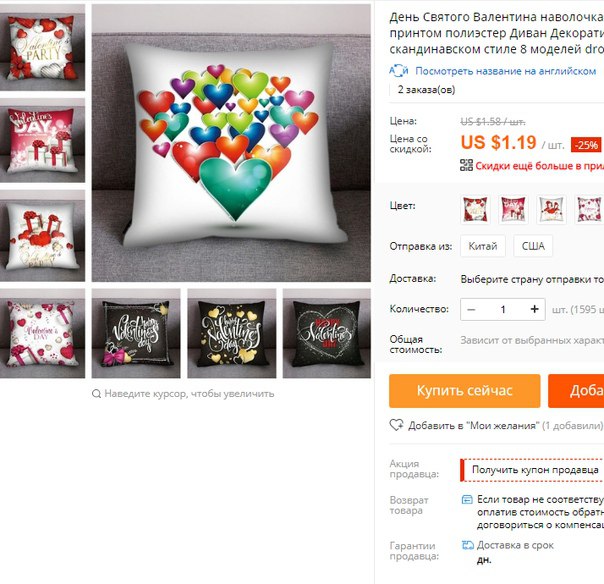This screenshot has width=604, height=584.
Task: Select the black pillow with gold hearts thumbnail
Action: 232,333
